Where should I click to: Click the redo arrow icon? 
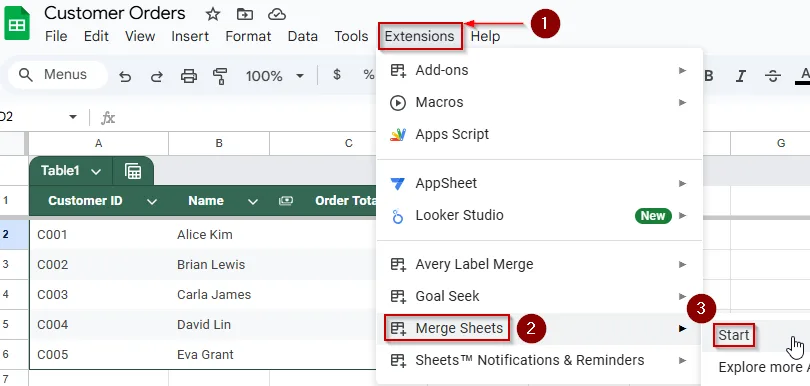tap(157, 77)
